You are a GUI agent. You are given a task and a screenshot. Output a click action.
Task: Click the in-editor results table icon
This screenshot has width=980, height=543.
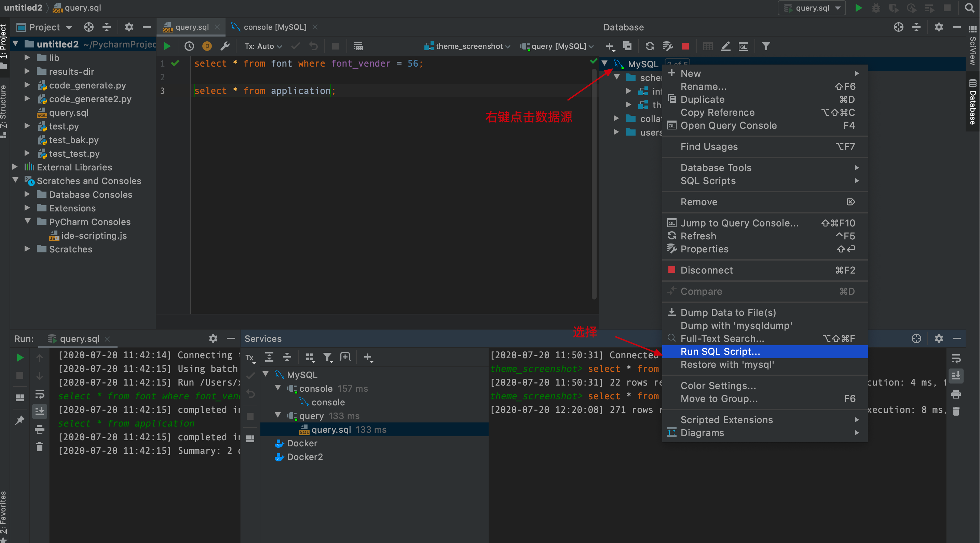click(x=358, y=46)
